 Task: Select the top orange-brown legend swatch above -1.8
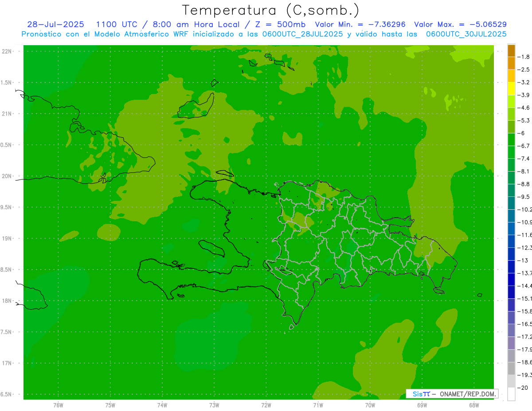click(511, 51)
